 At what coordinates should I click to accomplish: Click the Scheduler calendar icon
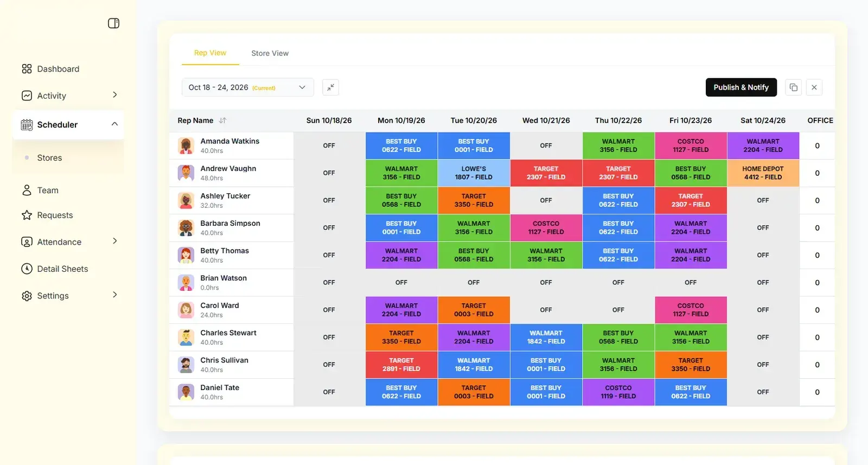pos(27,125)
